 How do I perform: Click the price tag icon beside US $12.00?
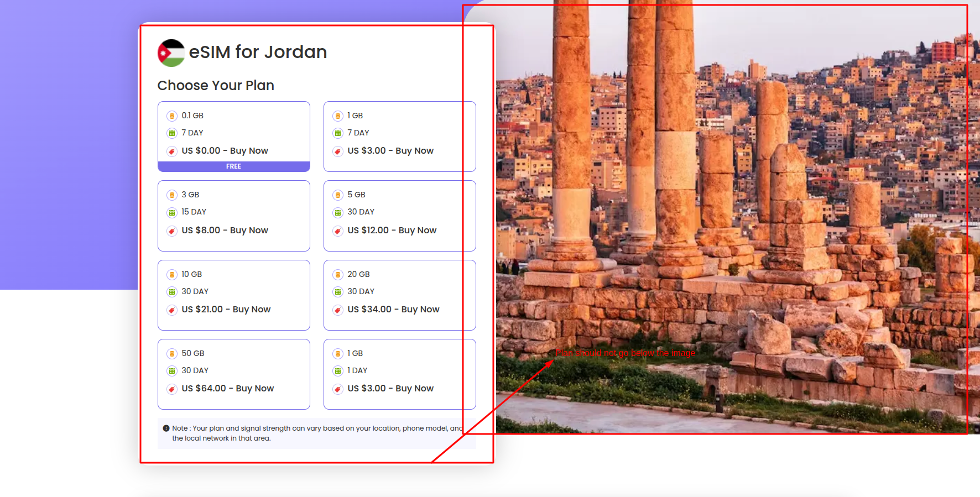pos(338,231)
